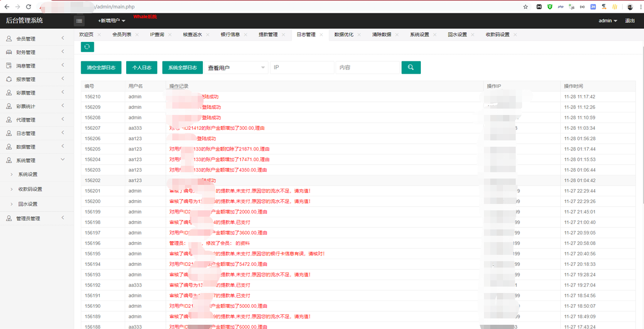Viewport: 644px width, 329px height.
Task: Collapse the 系统管理 sidebar chevron
Action: coord(63,159)
